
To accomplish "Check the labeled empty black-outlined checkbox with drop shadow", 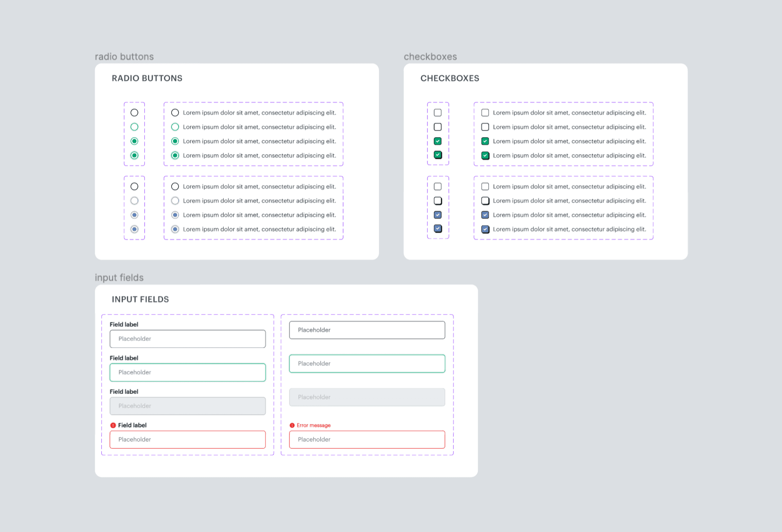I will click(485, 201).
